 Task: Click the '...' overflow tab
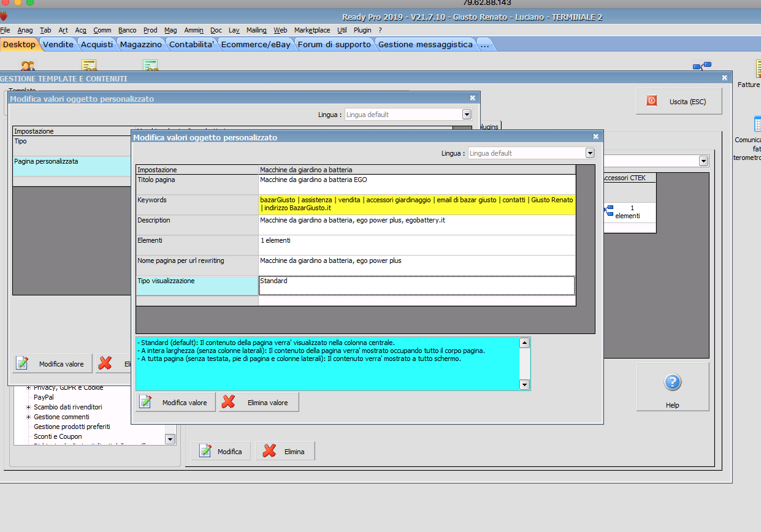tap(484, 44)
